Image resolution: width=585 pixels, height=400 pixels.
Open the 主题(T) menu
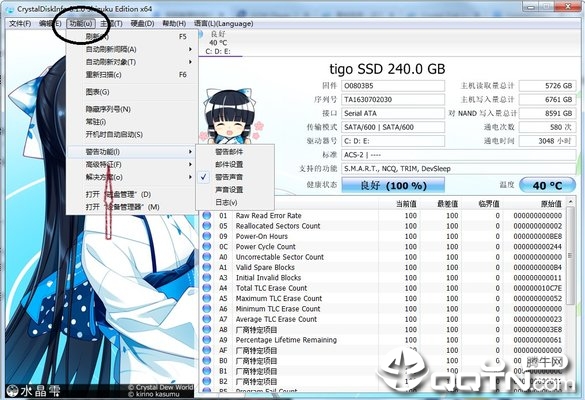pos(111,24)
